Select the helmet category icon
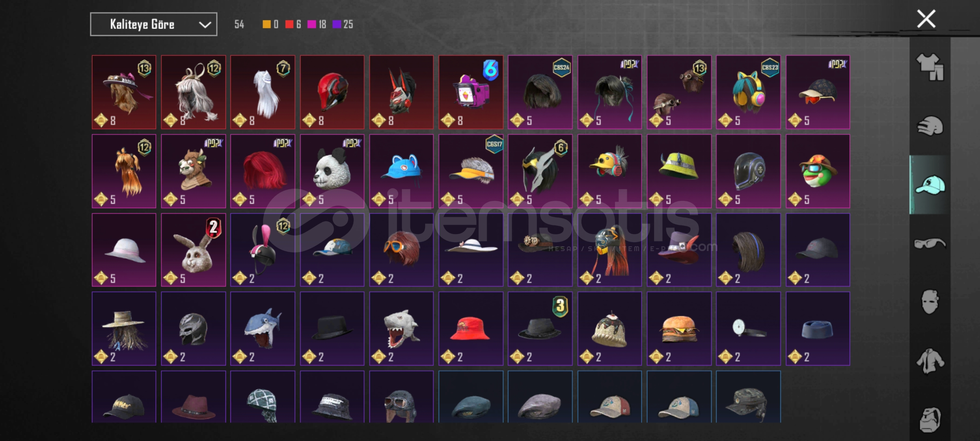The width and height of the screenshot is (980, 441). [930, 126]
